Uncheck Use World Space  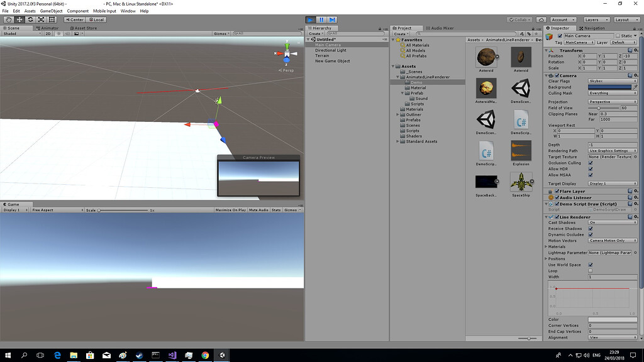point(591,265)
